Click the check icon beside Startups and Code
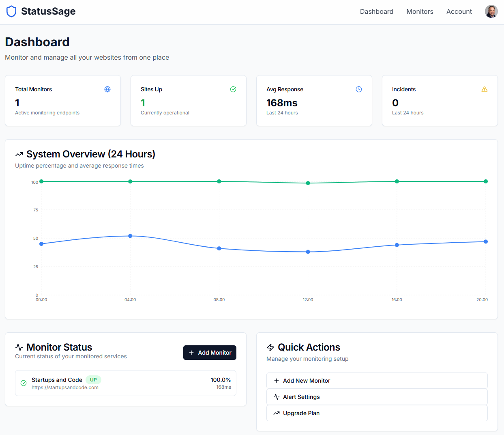Image resolution: width=504 pixels, height=435 pixels. (x=24, y=383)
